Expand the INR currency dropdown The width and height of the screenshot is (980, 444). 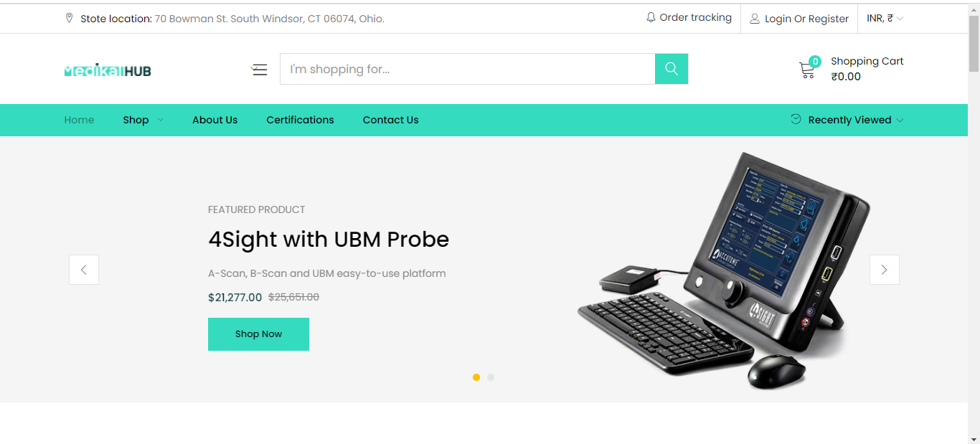pos(885,18)
